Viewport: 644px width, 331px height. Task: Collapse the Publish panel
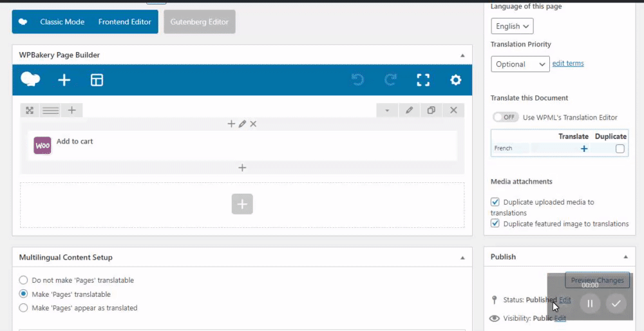625,257
